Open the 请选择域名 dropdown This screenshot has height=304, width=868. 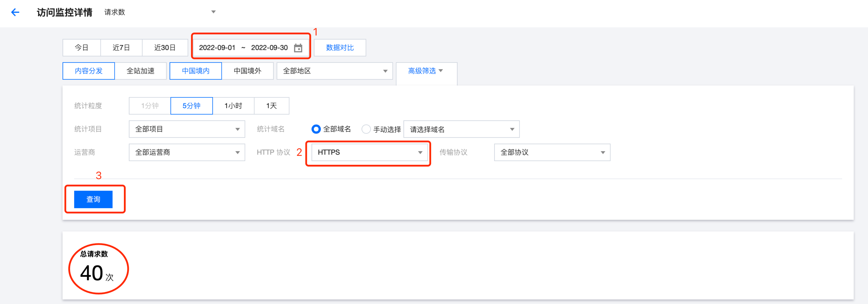click(461, 129)
